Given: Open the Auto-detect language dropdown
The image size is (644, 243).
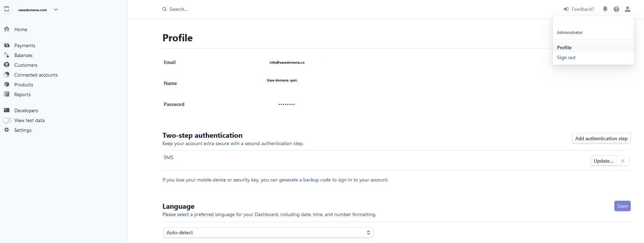Looking at the screenshot, I should tap(268, 233).
